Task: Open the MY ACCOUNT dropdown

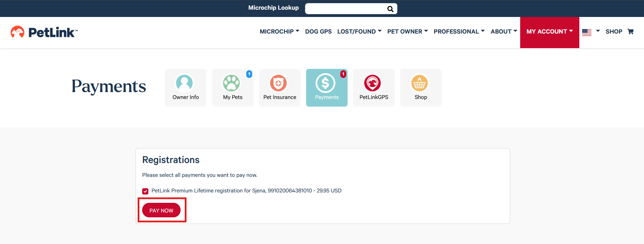Action: [550, 32]
